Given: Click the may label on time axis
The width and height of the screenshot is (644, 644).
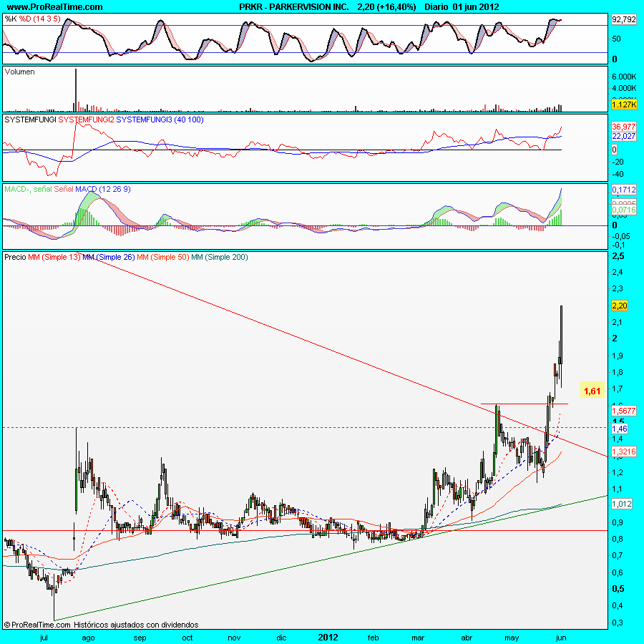Looking at the screenshot, I should click(x=512, y=638).
